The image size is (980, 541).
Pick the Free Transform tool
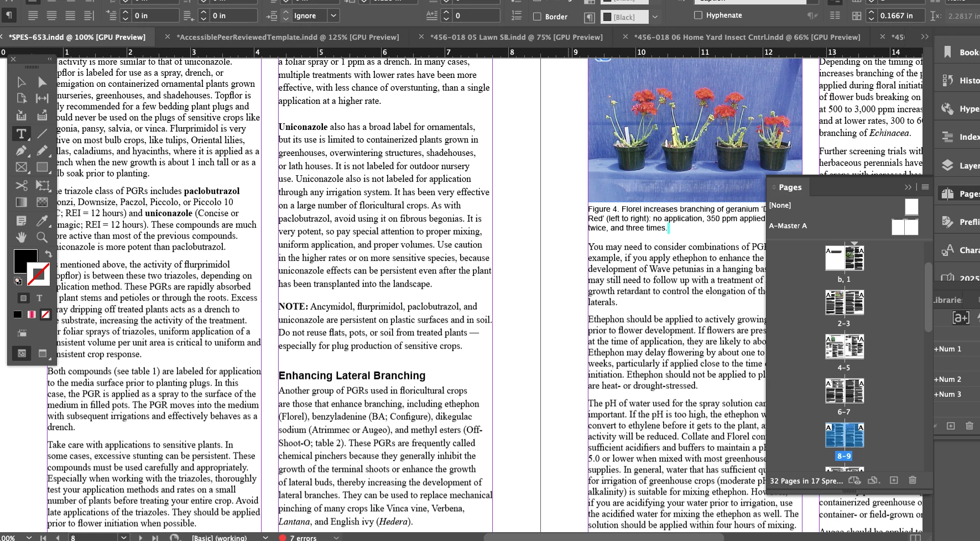pos(42,185)
